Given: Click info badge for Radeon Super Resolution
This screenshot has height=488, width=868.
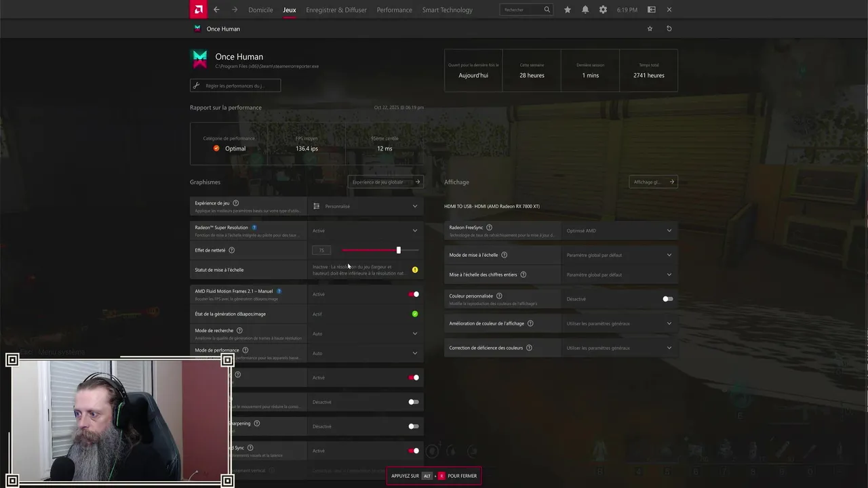Looking at the screenshot, I should [x=254, y=227].
